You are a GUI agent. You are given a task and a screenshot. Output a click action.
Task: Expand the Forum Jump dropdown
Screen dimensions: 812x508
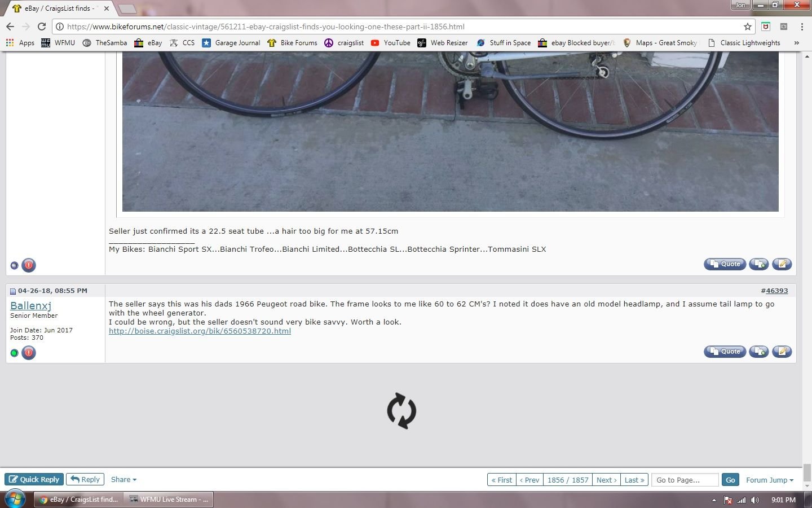770,480
